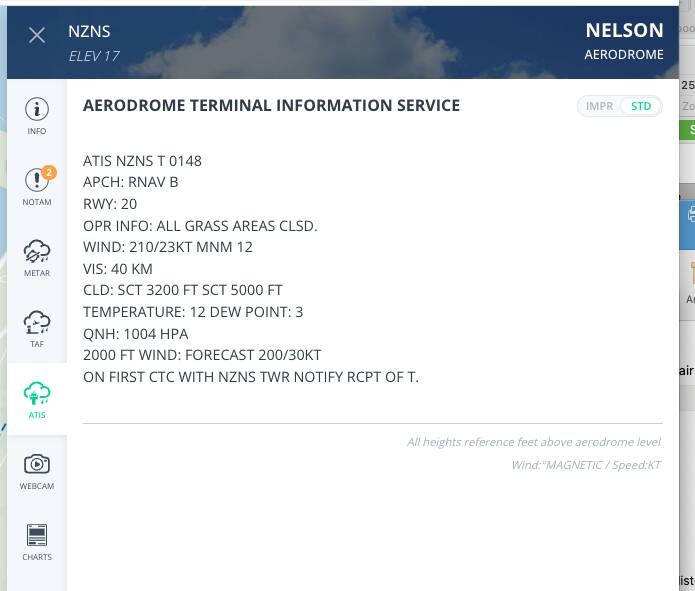This screenshot has height=591, width=695.
Task: Select the ATIS sidebar icon
Action: tap(37, 399)
